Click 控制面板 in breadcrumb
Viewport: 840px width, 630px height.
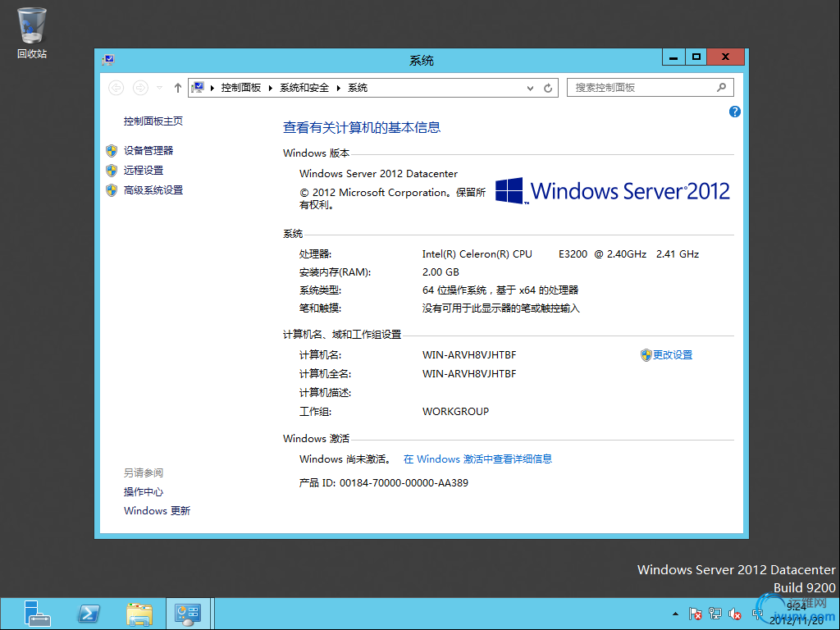[x=240, y=88]
